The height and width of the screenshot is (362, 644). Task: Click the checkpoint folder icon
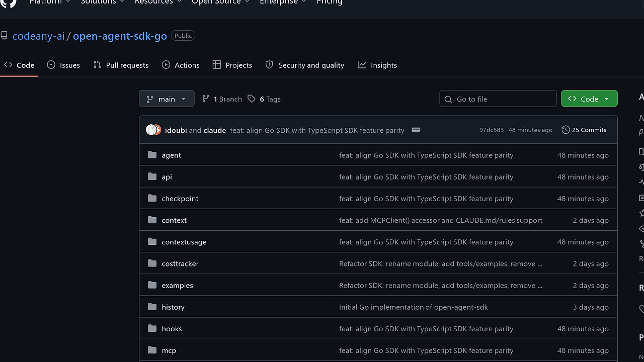click(x=152, y=198)
